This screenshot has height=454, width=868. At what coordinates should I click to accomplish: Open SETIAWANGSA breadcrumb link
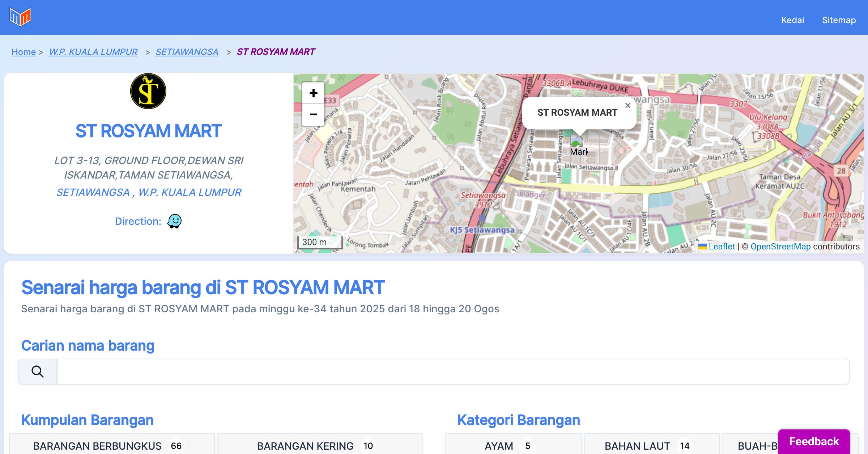[187, 52]
